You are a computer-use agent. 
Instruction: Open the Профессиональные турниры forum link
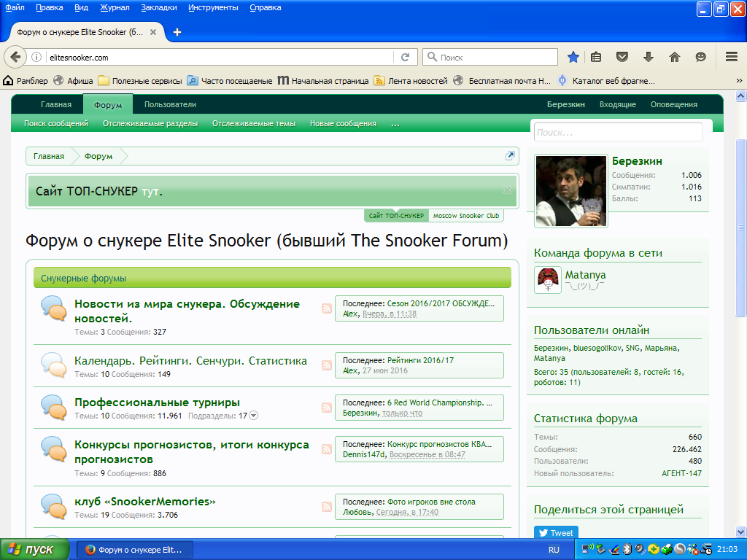coord(157,402)
